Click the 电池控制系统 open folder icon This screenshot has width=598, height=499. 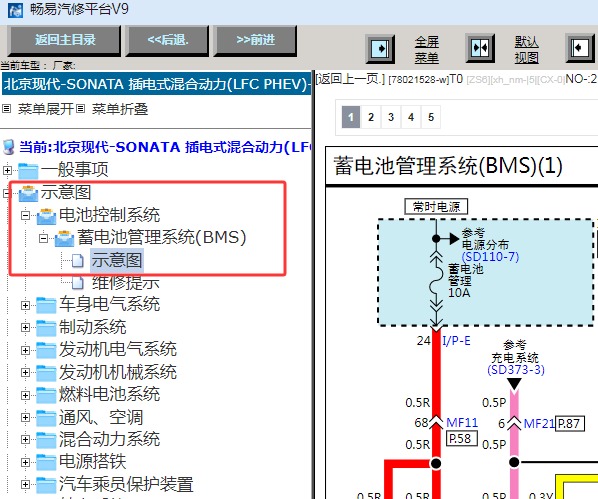click(x=47, y=216)
